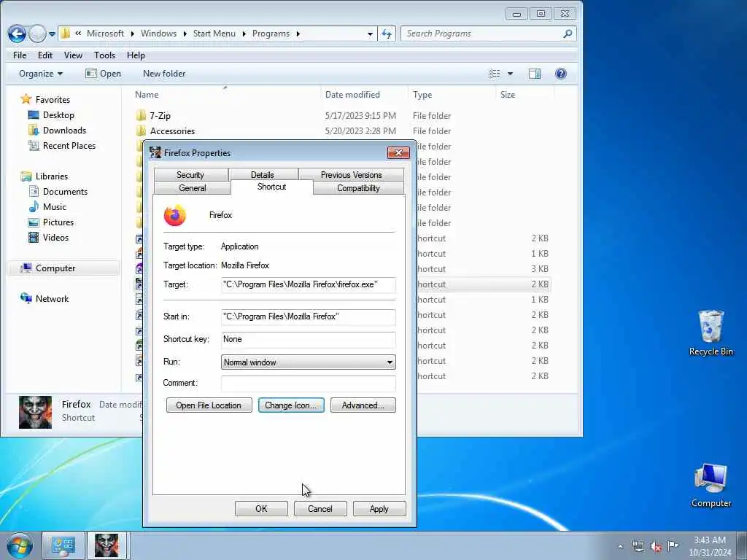Switch to the Compatibility tab
The image size is (747, 560).
[358, 188]
